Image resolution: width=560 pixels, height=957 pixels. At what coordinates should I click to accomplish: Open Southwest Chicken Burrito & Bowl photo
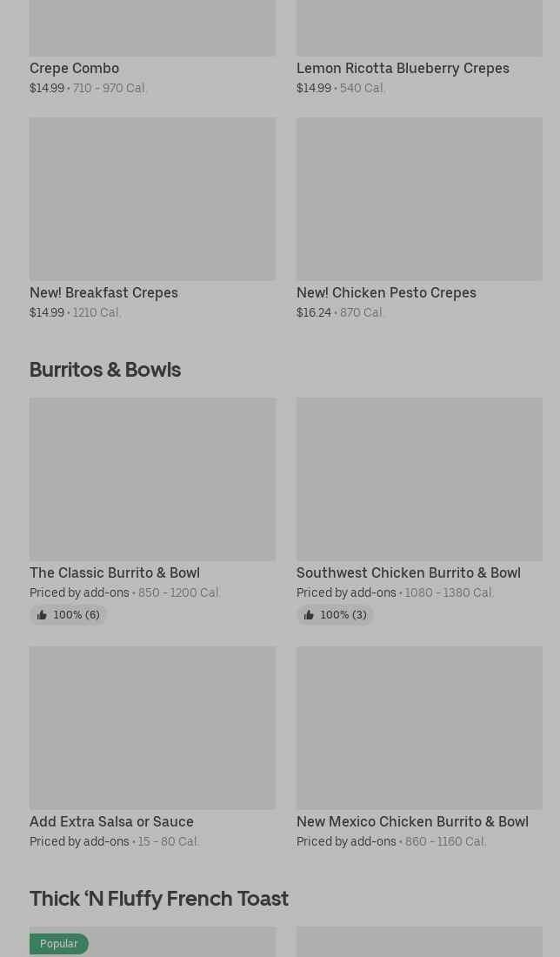pyautogui.click(x=419, y=479)
